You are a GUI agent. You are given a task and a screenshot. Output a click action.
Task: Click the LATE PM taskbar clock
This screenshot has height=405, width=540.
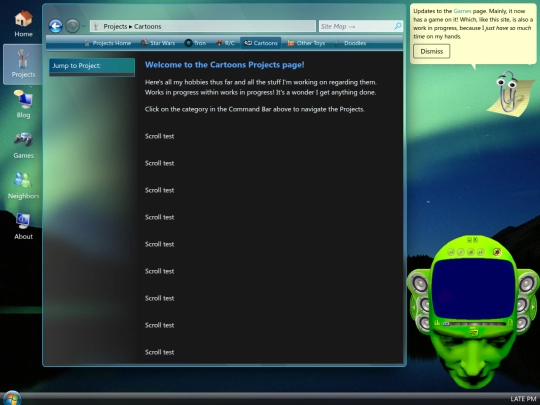(x=523, y=398)
